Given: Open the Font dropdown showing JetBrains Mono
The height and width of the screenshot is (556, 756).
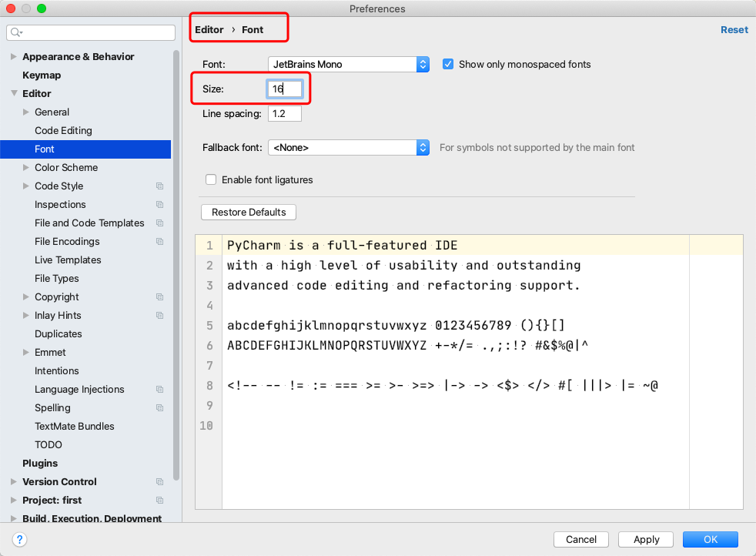Looking at the screenshot, I should click(349, 64).
